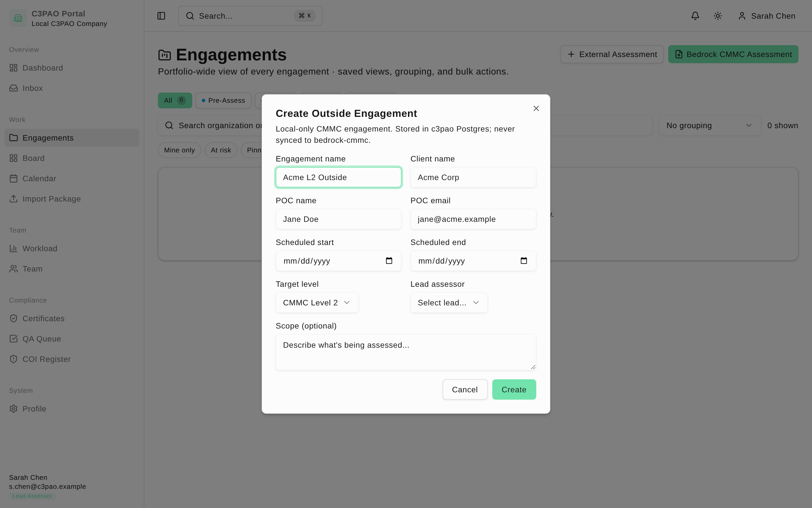Open Calendar in sidebar
812x508 pixels.
point(72,178)
